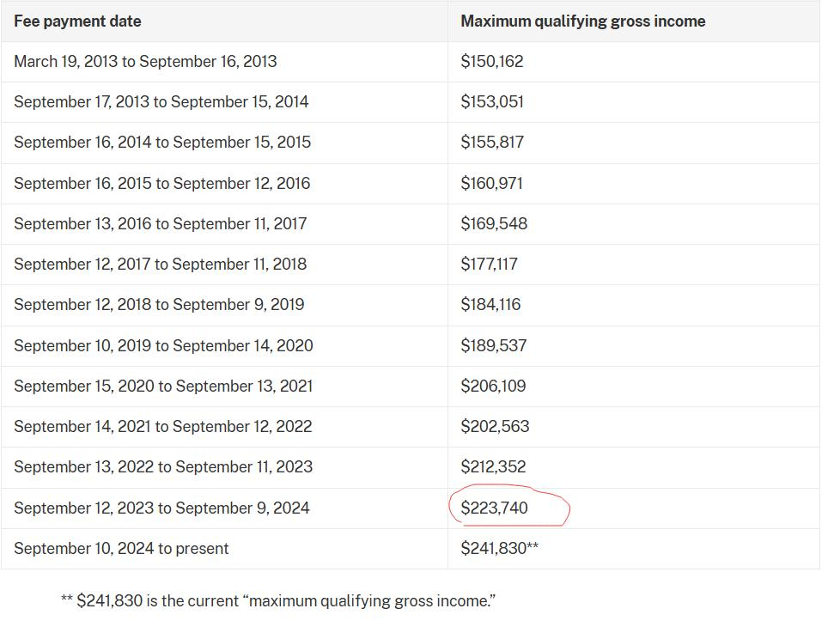Select the circled $223,740 income value
This screenshot has width=840, height=633.
495,508
